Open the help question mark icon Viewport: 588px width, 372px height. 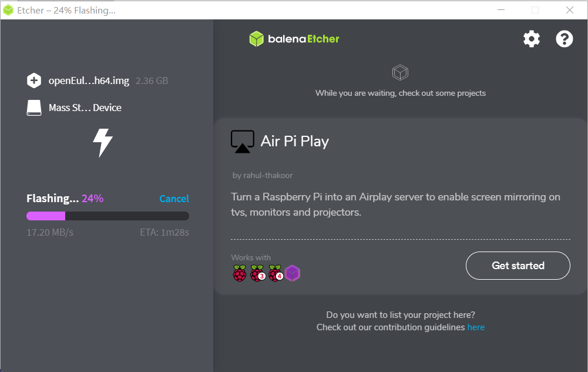click(x=564, y=39)
